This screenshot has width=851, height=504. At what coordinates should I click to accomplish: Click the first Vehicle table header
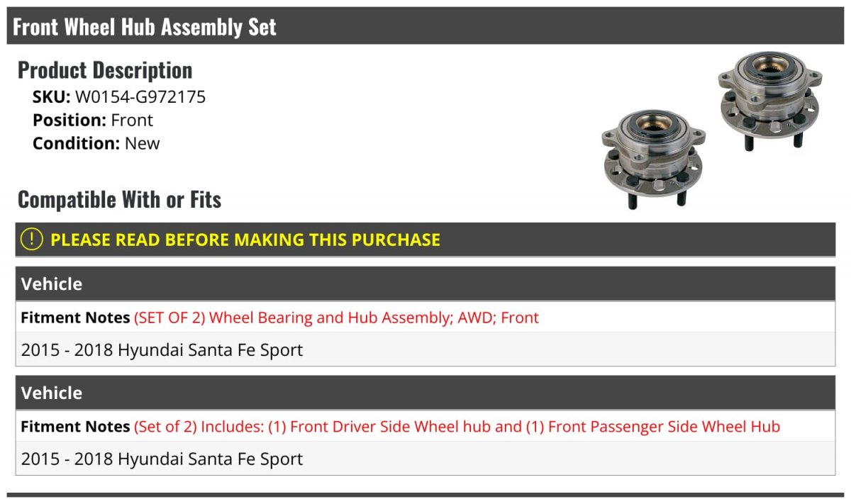point(425,284)
